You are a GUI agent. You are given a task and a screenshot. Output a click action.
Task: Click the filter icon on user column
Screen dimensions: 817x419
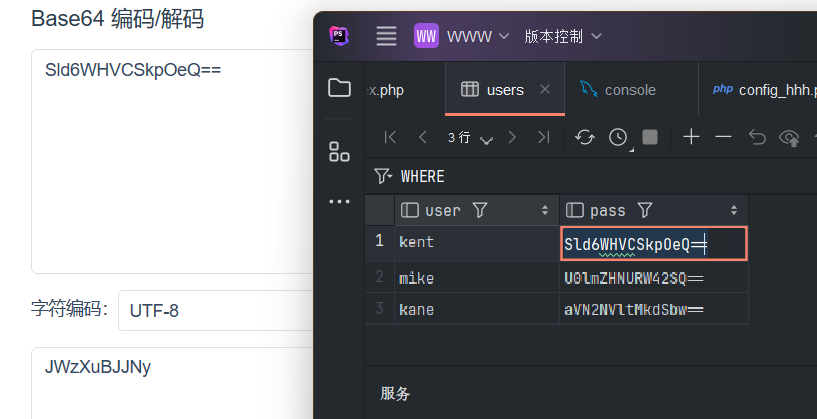pyautogui.click(x=480, y=210)
